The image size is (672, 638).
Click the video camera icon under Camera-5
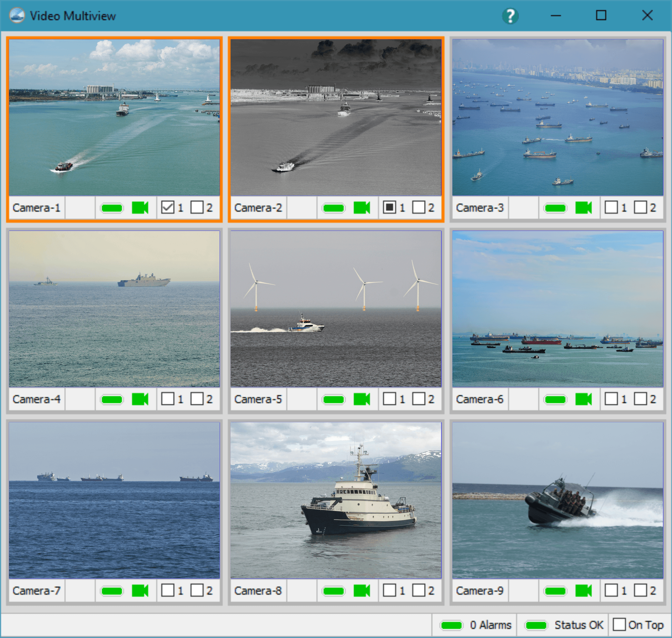tap(361, 399)
